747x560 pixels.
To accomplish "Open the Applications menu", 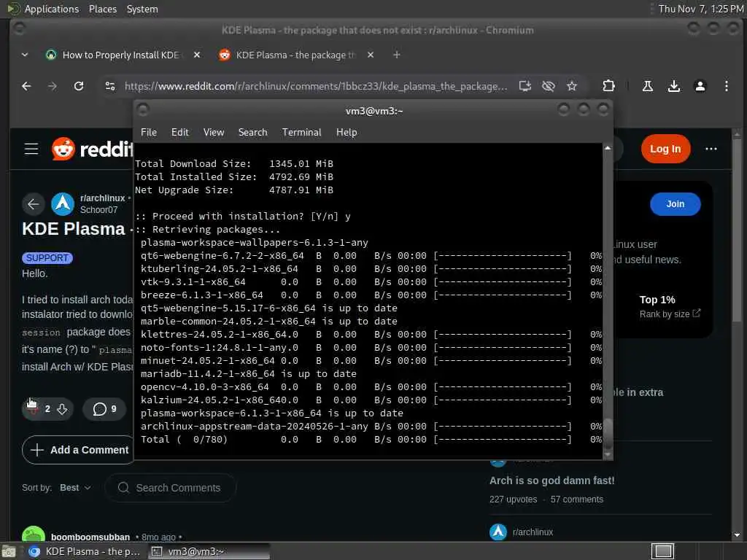I will tap(52, 9).
